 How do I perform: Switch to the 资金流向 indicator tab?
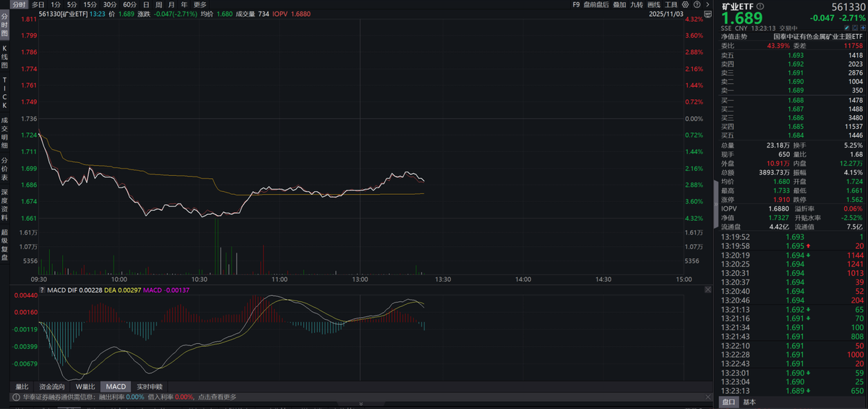point(51,387)
